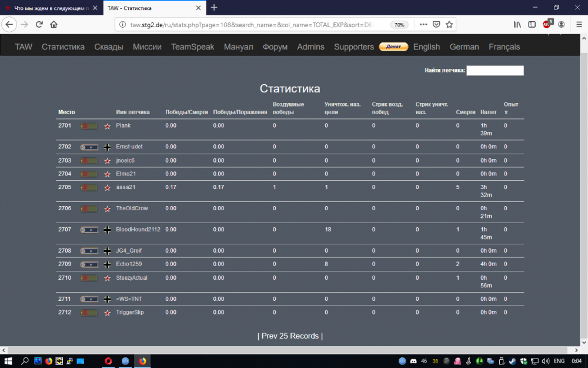Open pilot Echo1259's profile
588x368 pixels.
129,264
